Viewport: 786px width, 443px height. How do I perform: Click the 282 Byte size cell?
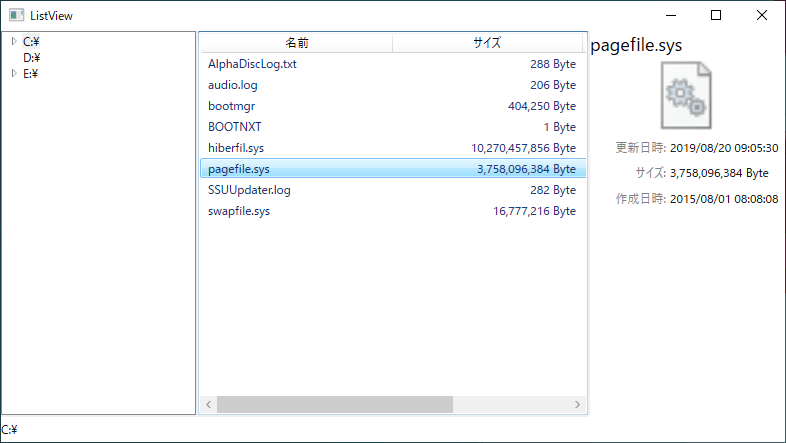[553, 190]
